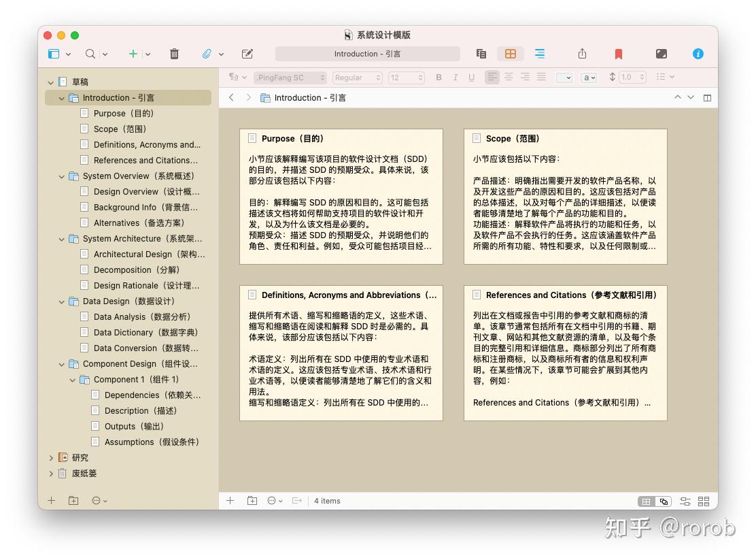The height and width of the screenshot is (560, 756).
Task: Navigate to previous document up arrow
Action: (x=677, y=97)
